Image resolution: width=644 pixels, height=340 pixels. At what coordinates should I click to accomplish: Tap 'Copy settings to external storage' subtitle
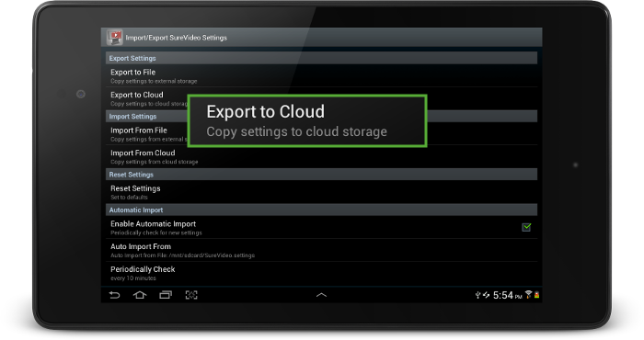point(154,81)
